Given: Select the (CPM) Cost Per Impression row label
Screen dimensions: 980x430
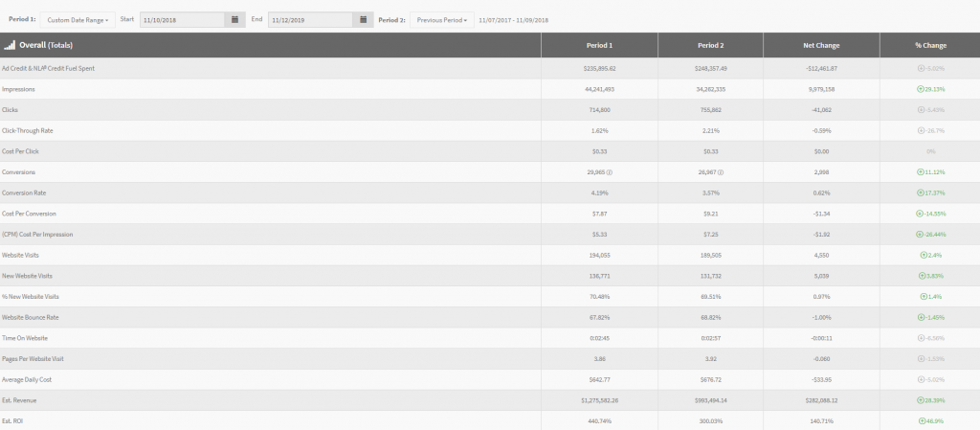Looking at the screenshot, I should [37, 235].
